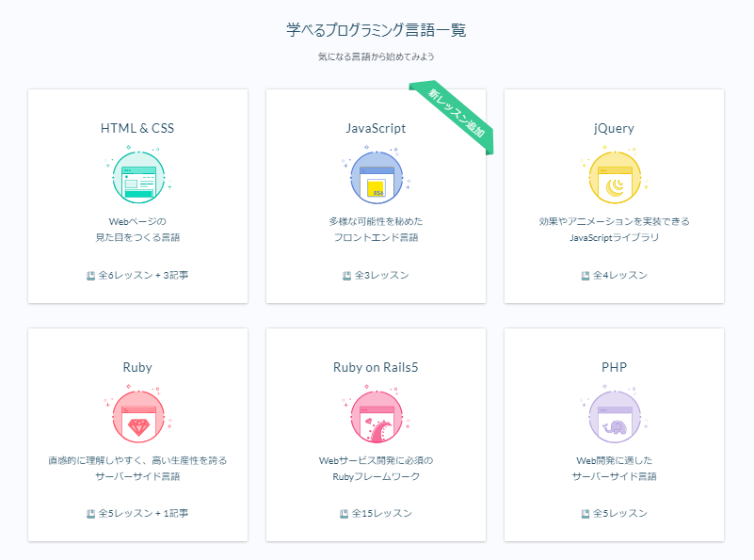
Task: Click lesson count 全5レッスン + 1記事
Action: (x=143, y=513)
